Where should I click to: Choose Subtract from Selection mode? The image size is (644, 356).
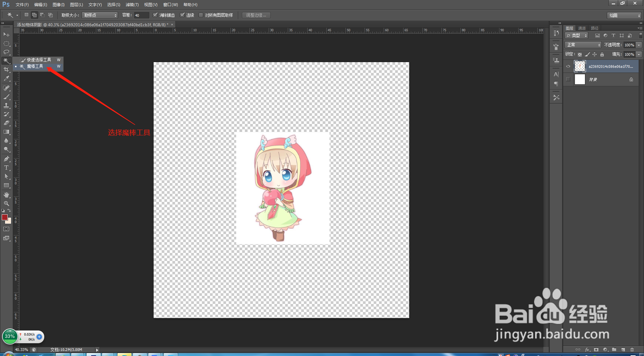42,15
